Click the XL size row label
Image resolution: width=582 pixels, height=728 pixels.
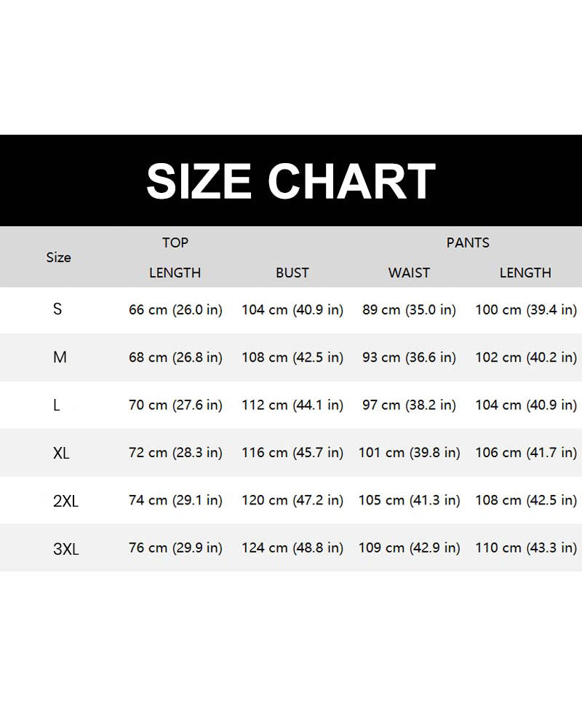coord(61,453)
